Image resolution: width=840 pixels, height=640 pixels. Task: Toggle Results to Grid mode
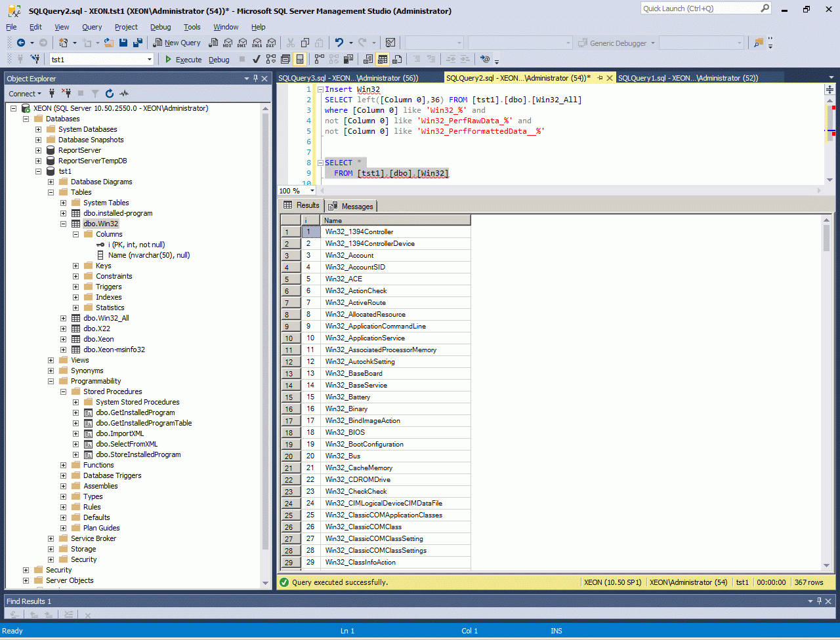(383, 59)
